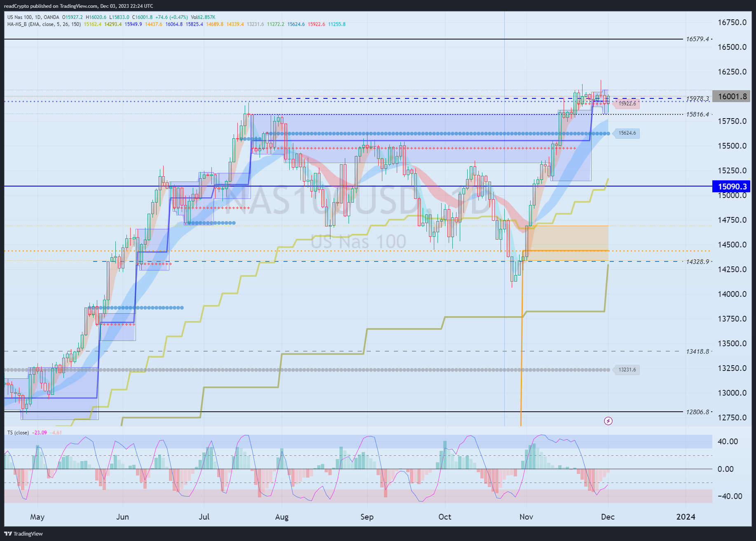The width and height of the screenshot is (756, 541).
Task: Click the May label on time axis
Action: (x=37, y=517)
